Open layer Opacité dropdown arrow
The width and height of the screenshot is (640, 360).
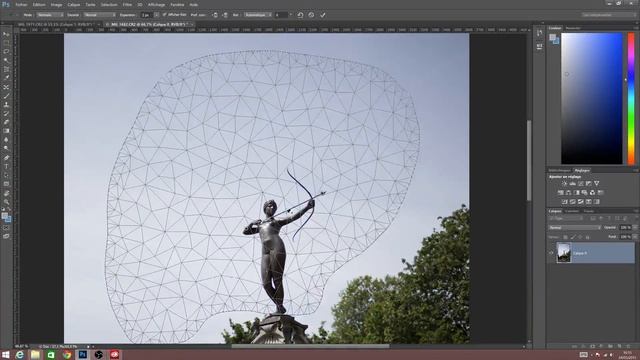coord(636,227)
